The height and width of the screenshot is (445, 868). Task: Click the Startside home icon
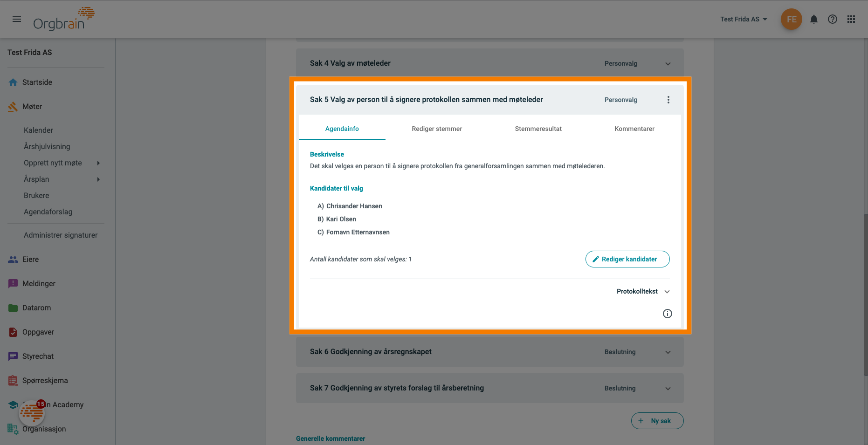[13, 82]
